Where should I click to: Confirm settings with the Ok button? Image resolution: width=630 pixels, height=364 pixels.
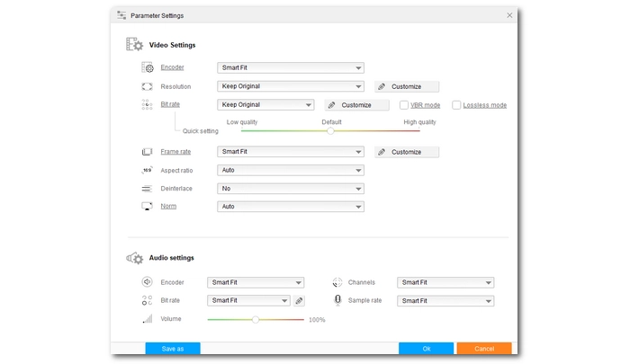(x=427, y=349)
